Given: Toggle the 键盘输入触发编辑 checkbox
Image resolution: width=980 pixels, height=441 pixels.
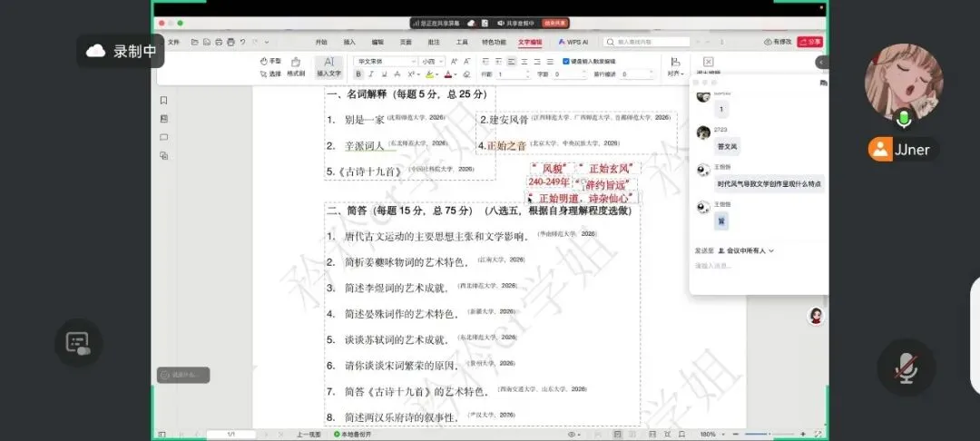Looking at the screenshot, I should click(x=566, y=62).
